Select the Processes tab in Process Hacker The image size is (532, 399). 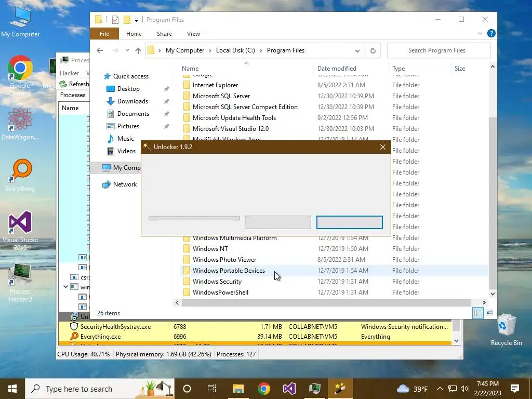point(73,95)
